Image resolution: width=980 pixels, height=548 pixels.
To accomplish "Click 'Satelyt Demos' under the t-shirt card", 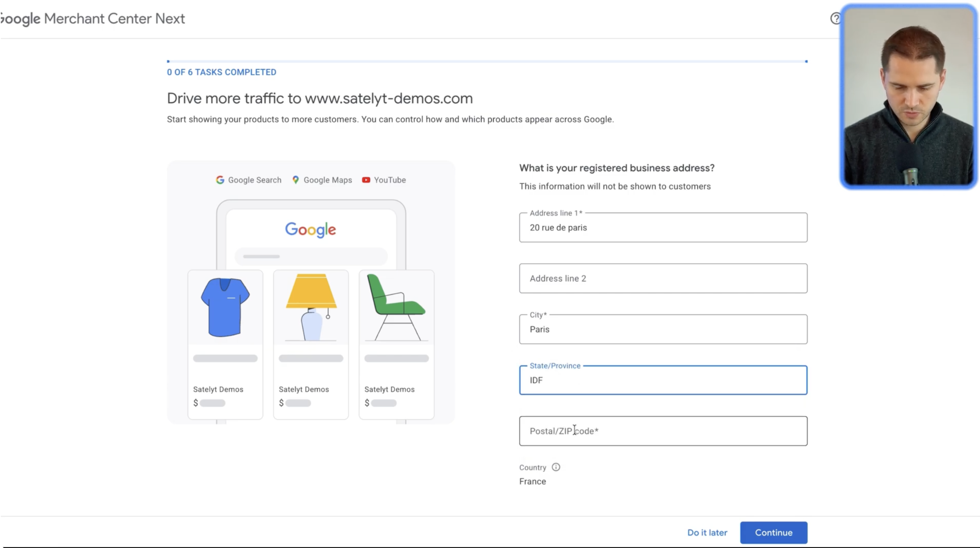I will point(218,389).
